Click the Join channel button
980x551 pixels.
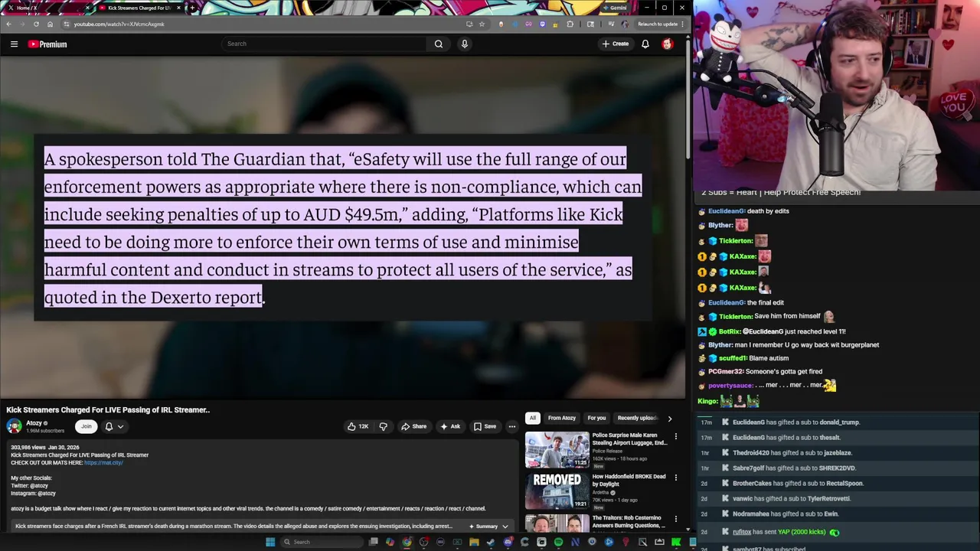click(x=87, y=426)
